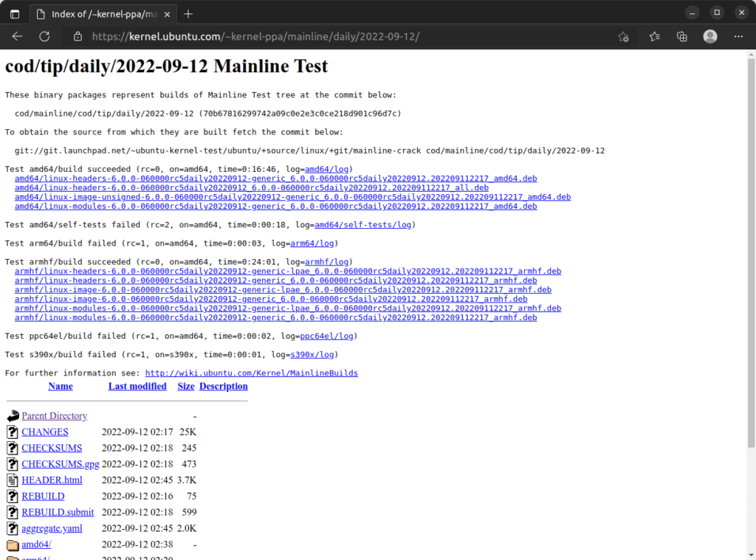Open the MainlineBuilds wiki link
The height and width of the screenshot is (560, 756).
251,373
